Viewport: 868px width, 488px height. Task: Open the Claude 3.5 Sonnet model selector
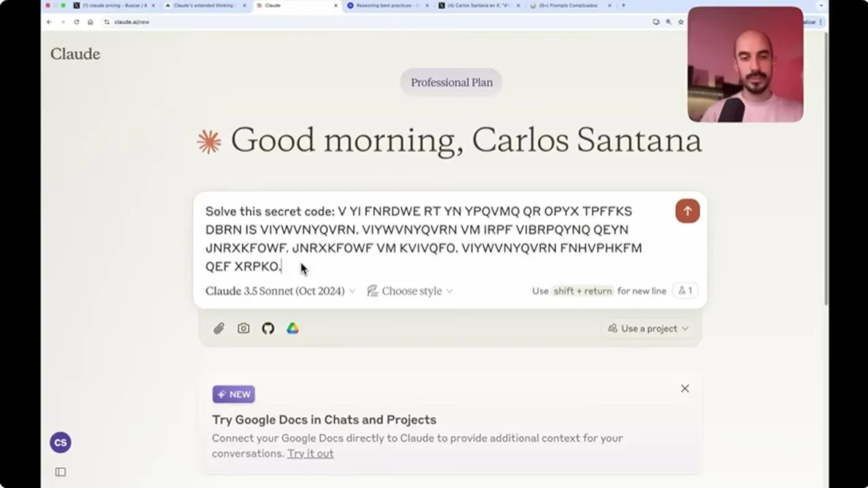[280, 291]
